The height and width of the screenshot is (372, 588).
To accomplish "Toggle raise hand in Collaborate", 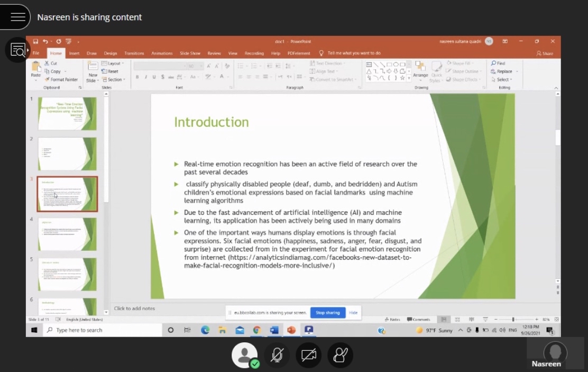I will point(340,355).
